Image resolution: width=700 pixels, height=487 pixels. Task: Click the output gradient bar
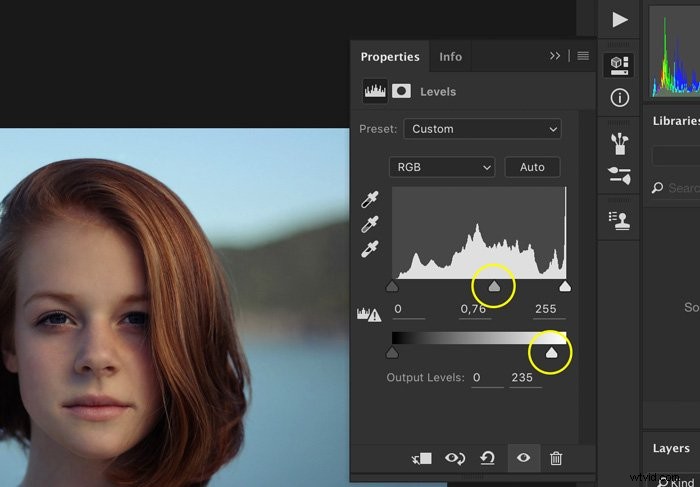[479, 338]
